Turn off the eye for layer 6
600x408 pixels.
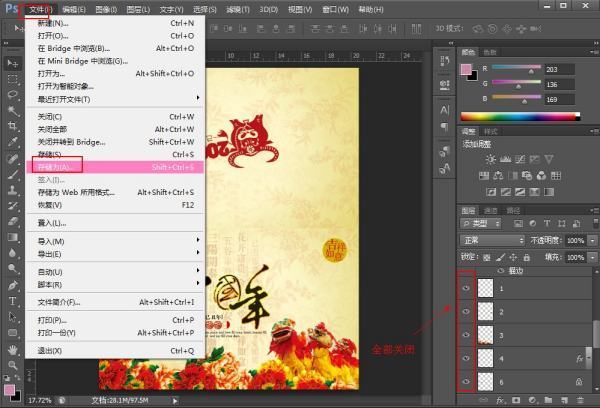466,382
